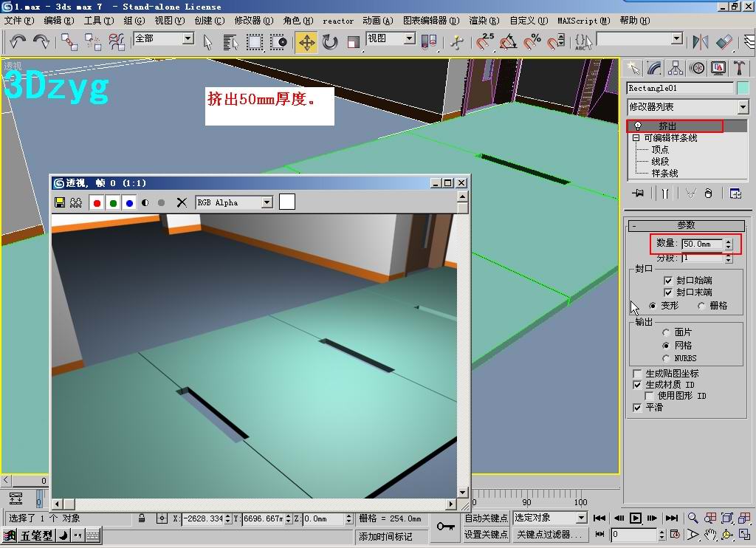Image resolution: width=756 pixels, height=548 pixels.
Task: Open the 视图 coordinate system dropdown
Action: (410, 38)
